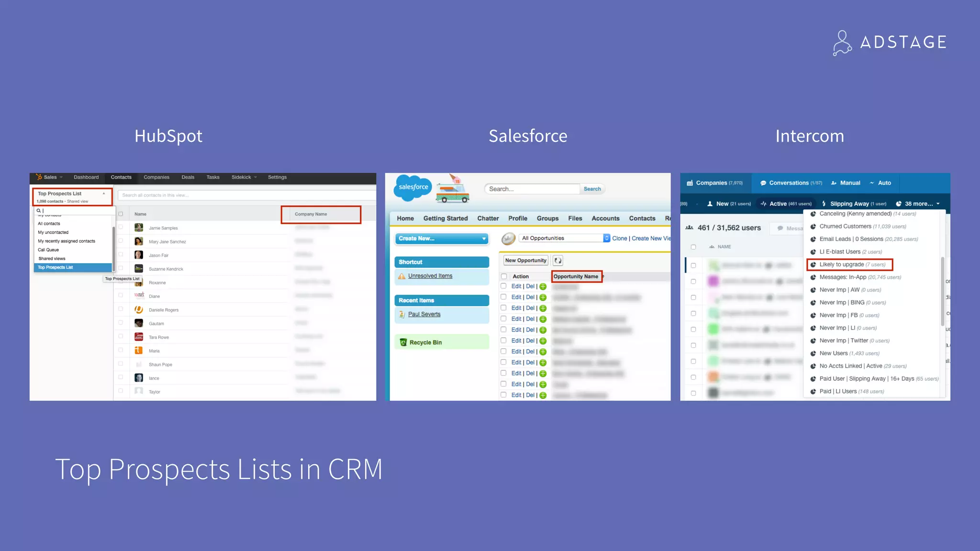
Task: Click the pie icon beside Likely to upgrade
Action: pos(813,264)
